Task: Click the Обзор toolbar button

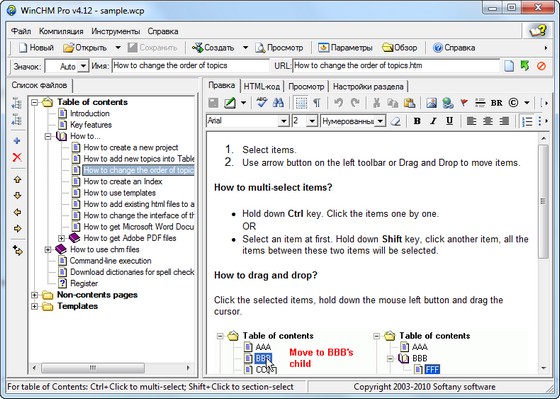Action: point(400,48)
